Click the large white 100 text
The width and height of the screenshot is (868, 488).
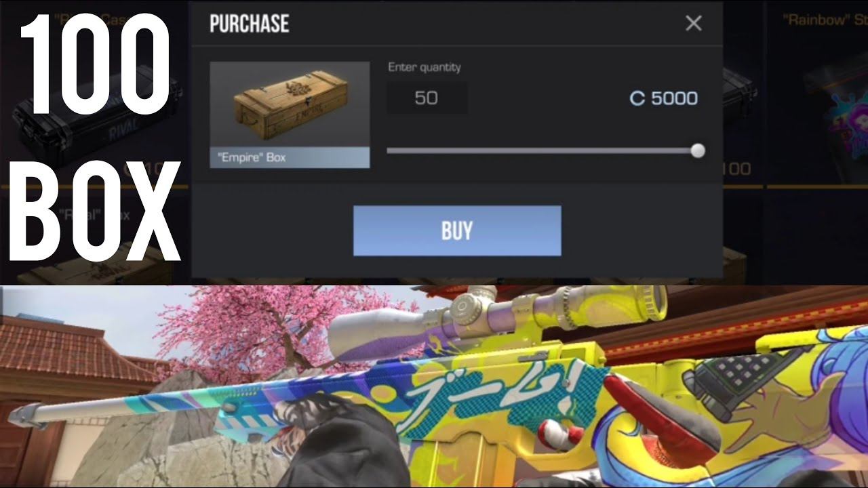[95, 68]
